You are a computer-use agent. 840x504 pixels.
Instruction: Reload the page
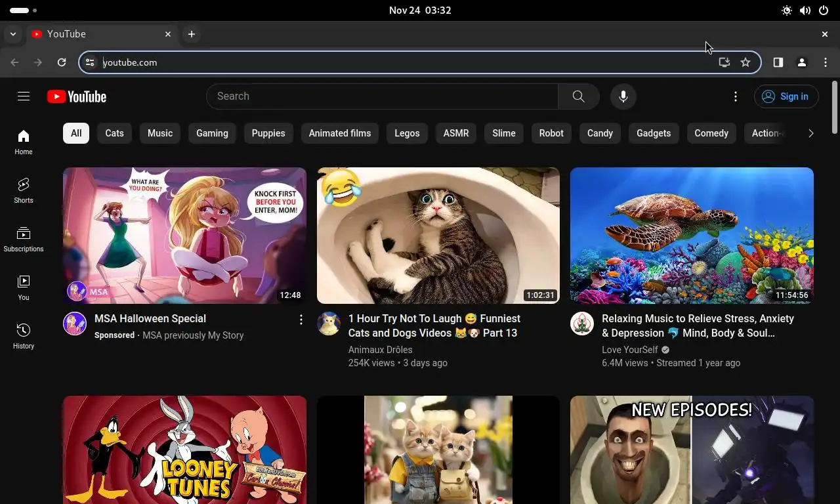[62, 62]
